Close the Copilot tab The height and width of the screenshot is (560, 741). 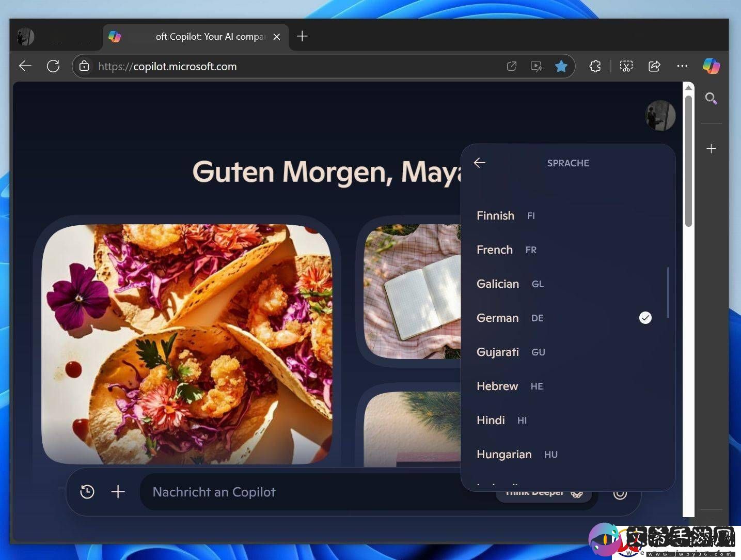(x=277, y=37)
